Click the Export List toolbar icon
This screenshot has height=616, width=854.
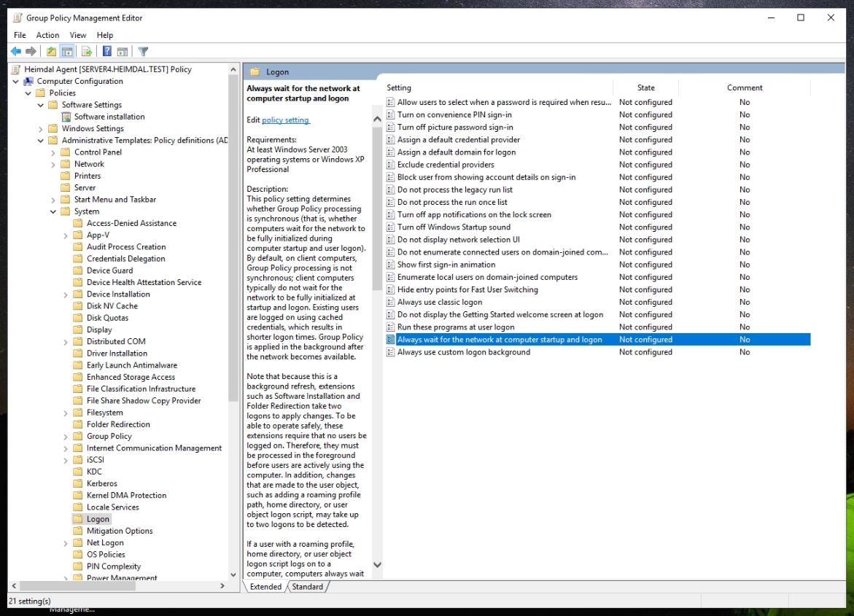(x=87, y=51)
